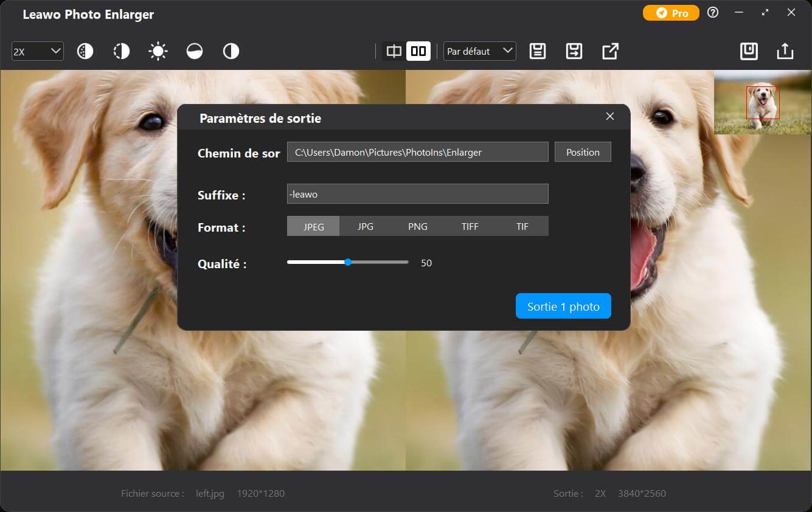Expand the 2X scale dropdown
The width and height of the screenshot is (812, 512).
38,52
